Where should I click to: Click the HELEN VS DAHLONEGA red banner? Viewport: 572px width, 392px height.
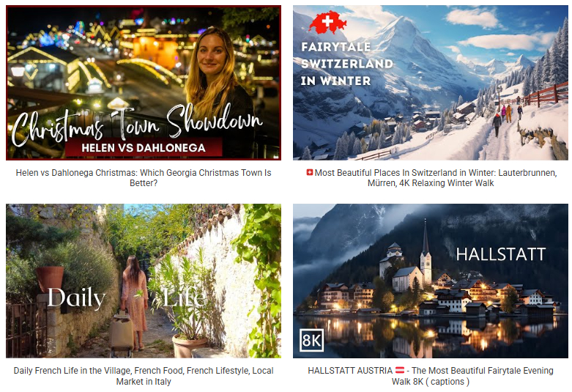pyautogui.click(x=144, y=147)
